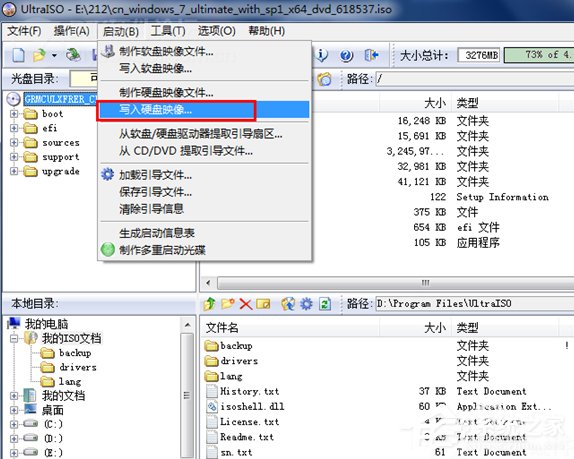Open the 帮助(H) menu
Image resolution: width=574 pixels, height=459 pixels.
point(266,31)
